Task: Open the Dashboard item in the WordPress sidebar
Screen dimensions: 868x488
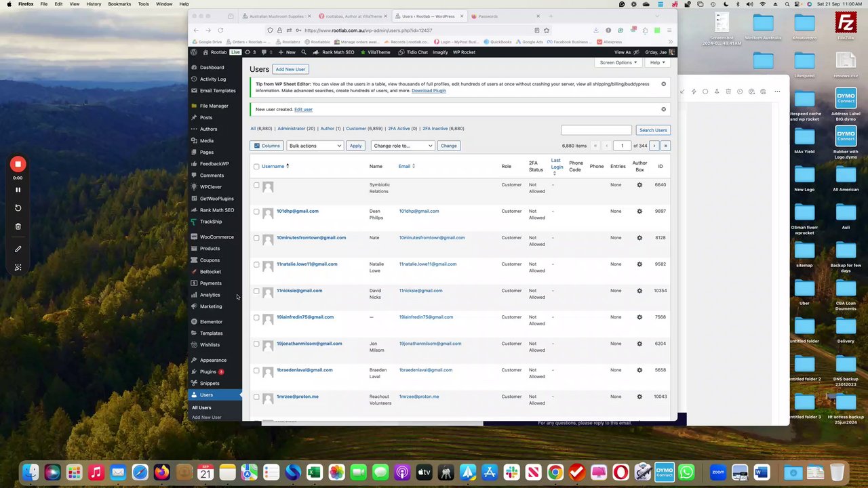Action: point(212,67)
